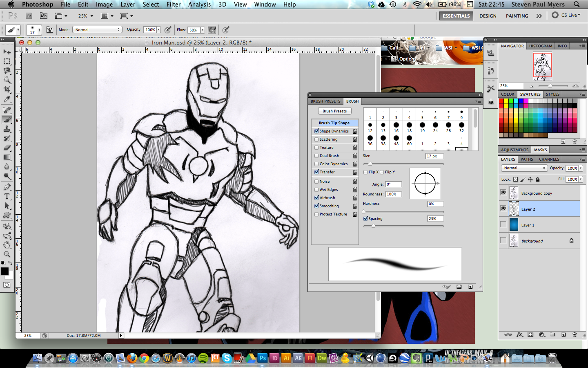Open the layer Fill arrow
The width and height of the screenshot is (588, 368).
(x=581, y=180)
